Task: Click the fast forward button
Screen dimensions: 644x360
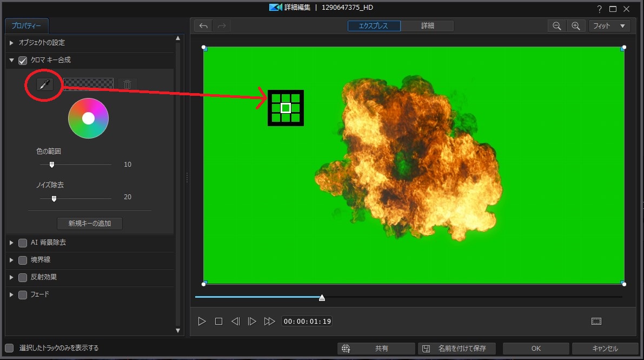Action: point(269,321)
